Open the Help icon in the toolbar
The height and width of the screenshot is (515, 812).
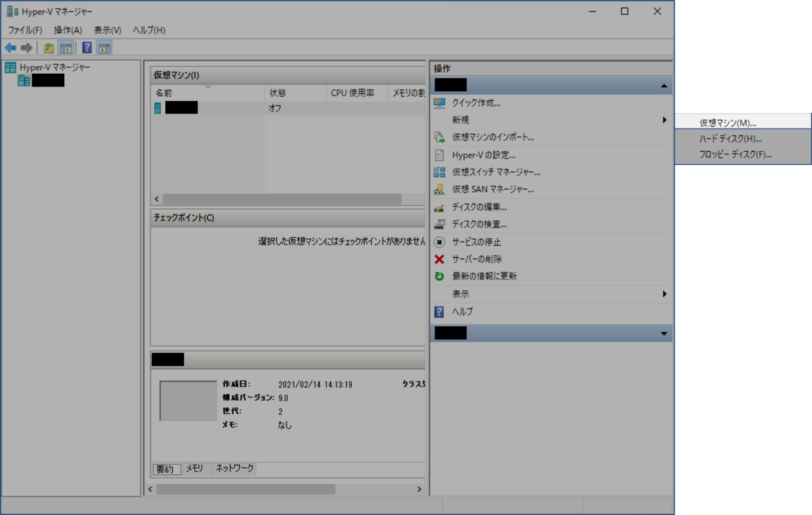click(x=86, y=47)
